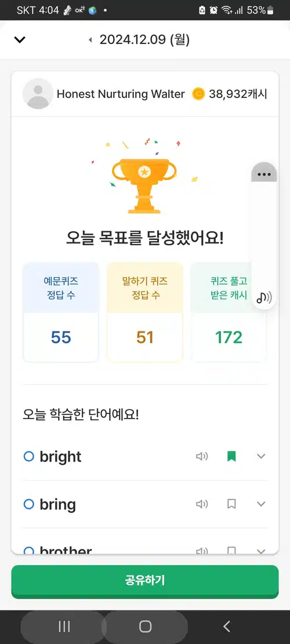Viewport: 290px width, 644px height.
Task: Open the 예문퀴즈 정답 수 card
Action: 61,312
